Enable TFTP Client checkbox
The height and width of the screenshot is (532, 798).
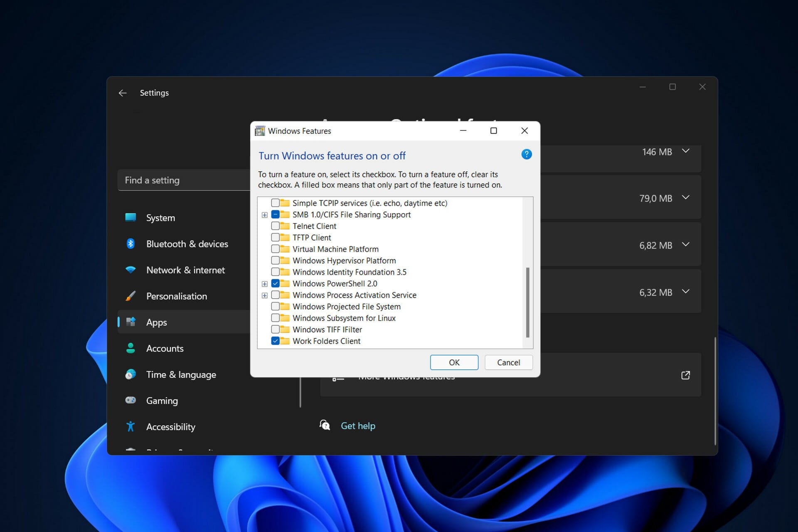(275, 237)
